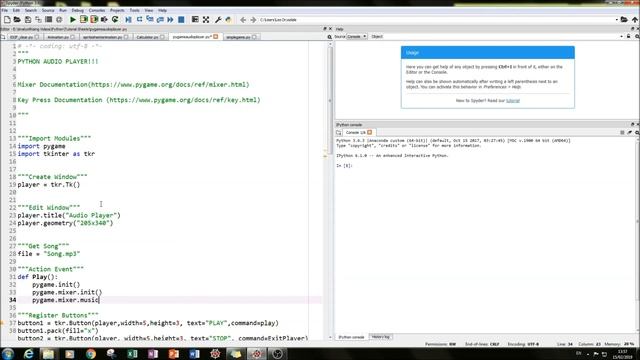This screenshot has width=640, height=360.
Task: Stop debugging with the blue square
Action: click(x=181, y=20)
